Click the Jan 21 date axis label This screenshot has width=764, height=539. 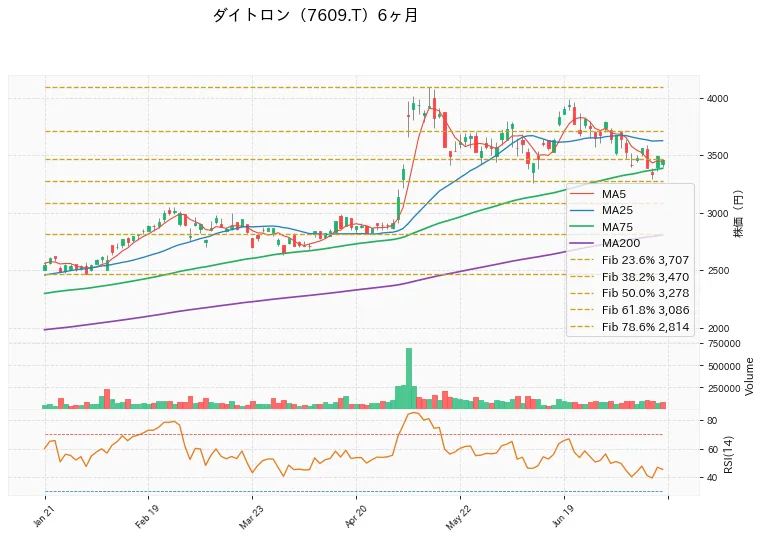coord(42,516)
